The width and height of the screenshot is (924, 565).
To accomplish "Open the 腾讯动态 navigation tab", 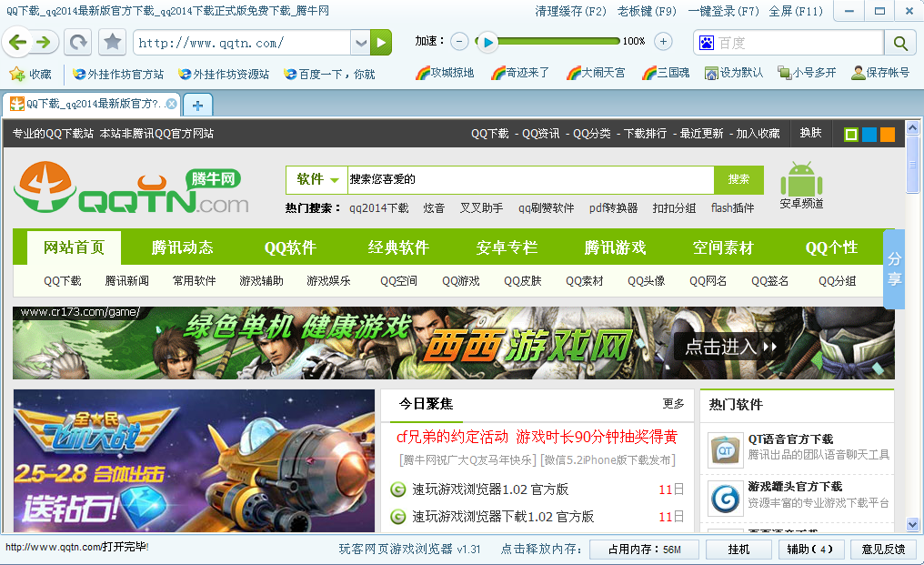I will 182,247.
